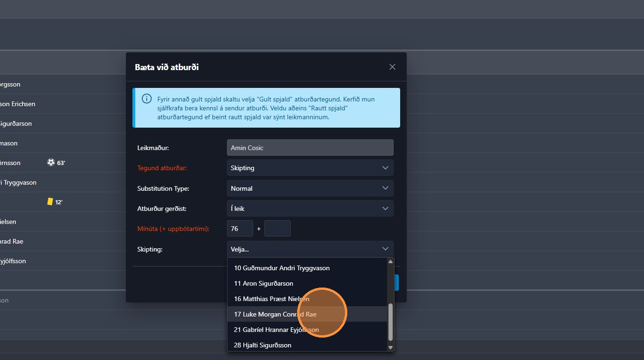The height and width of the screenshot is (360, 644).
Task: Click the Leikmaður field showing Amin Cosic
Action: pyautogui.click(x=310, y=148)
